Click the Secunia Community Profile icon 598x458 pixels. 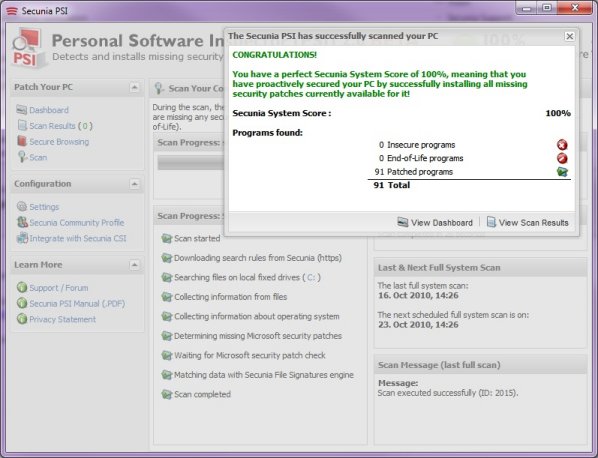[22, 222]
